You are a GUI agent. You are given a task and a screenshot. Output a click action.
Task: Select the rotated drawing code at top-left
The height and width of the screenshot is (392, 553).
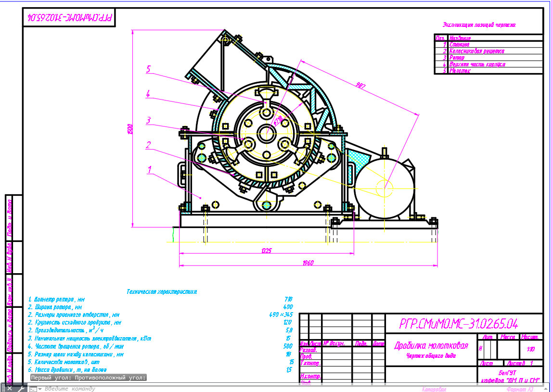click(x=69, y=18)
